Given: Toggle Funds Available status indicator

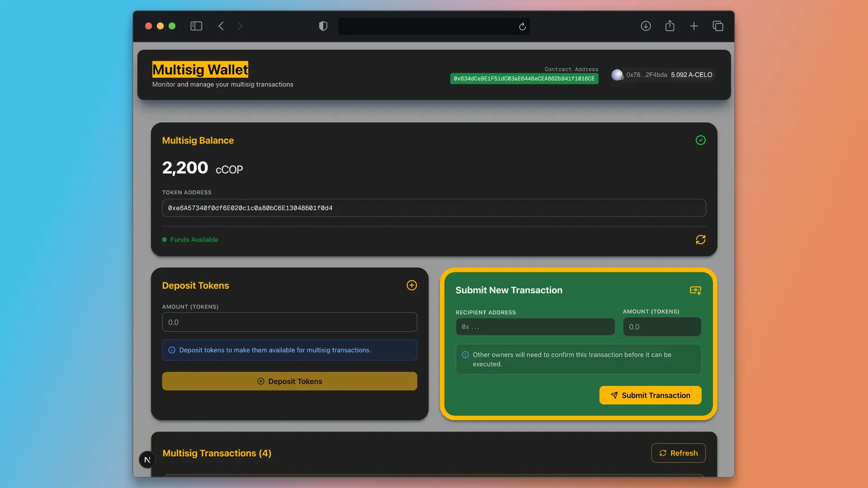Looking at the screenshot, I should coord(165,239).
